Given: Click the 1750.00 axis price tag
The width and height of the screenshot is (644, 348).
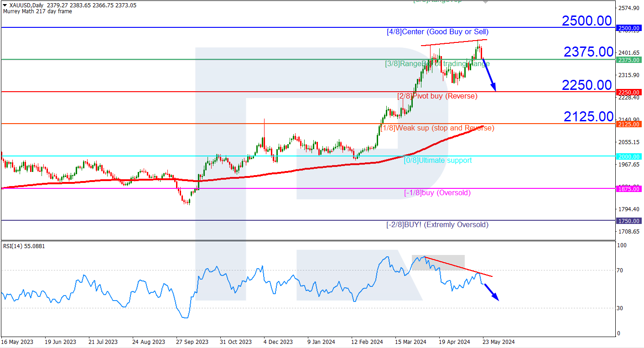Looking at the screenshot, I should [x=628, y=221].
